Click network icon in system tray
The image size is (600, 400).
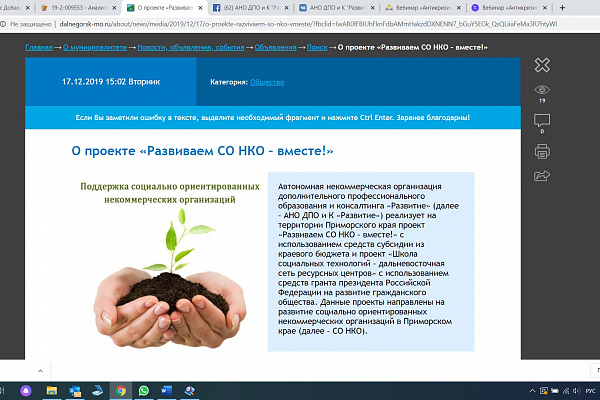[566, 391]
